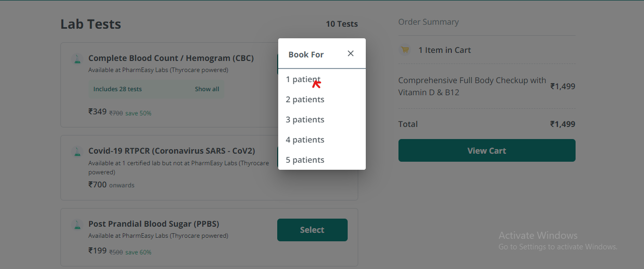644x269 pixels.
Task: Click the CBC lab flask icon
Action: pos(77,59)
